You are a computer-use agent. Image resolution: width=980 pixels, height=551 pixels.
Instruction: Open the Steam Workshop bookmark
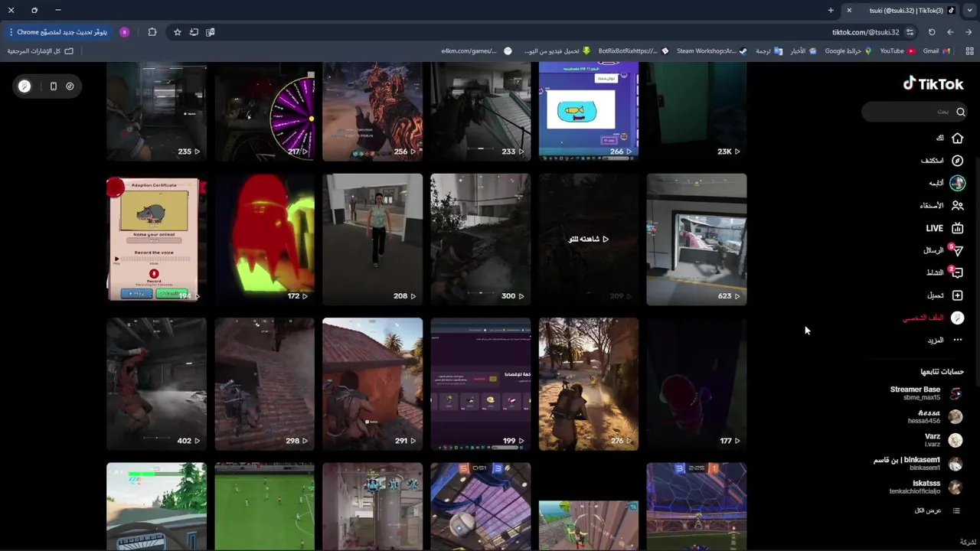point(711,51)
